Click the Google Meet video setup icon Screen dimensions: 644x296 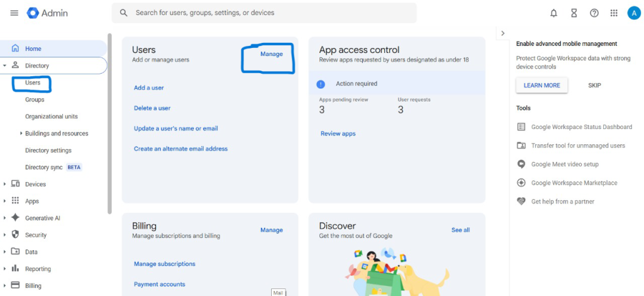point(521,164)
